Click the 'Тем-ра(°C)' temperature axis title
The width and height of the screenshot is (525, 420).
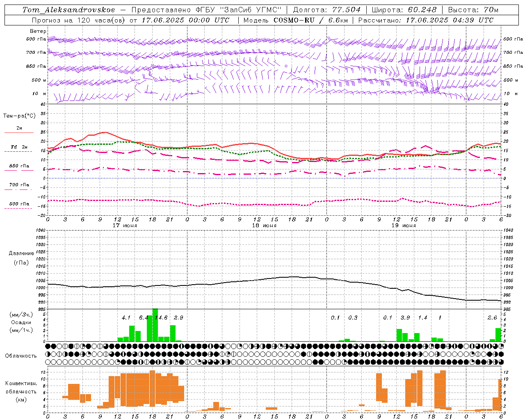pos(19,116)
